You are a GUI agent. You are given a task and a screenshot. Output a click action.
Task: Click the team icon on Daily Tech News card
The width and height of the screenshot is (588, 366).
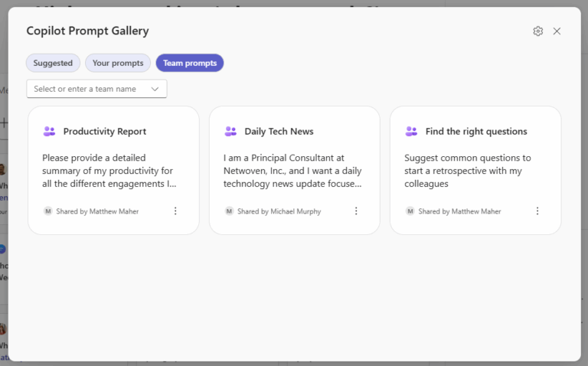[230, 131]
